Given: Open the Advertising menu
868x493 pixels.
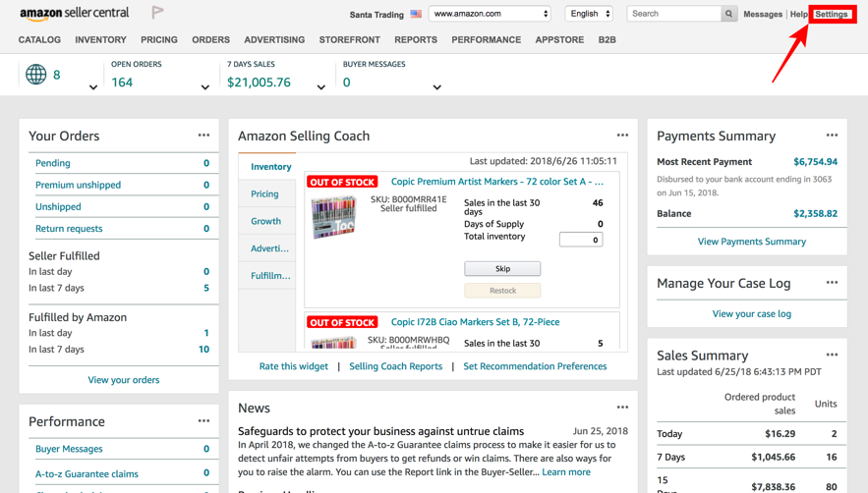Looking at the screenshot, I should point(274,40).
